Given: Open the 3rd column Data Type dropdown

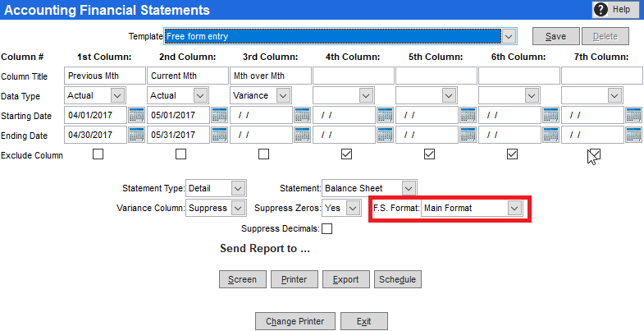Looking at the screenshot, I should point(282,95).
